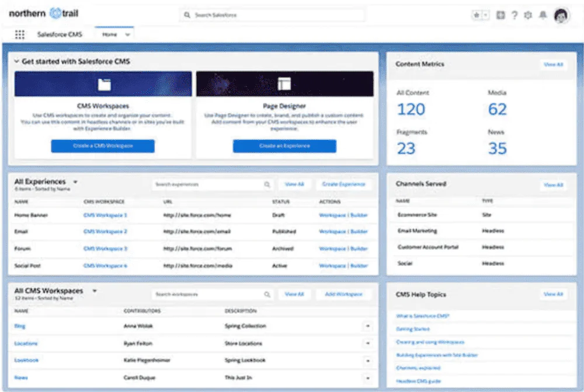This screenshot has height=392, width=584.
Task: Click the Salesforce CMS app name
Action: [x=60, y=34]
